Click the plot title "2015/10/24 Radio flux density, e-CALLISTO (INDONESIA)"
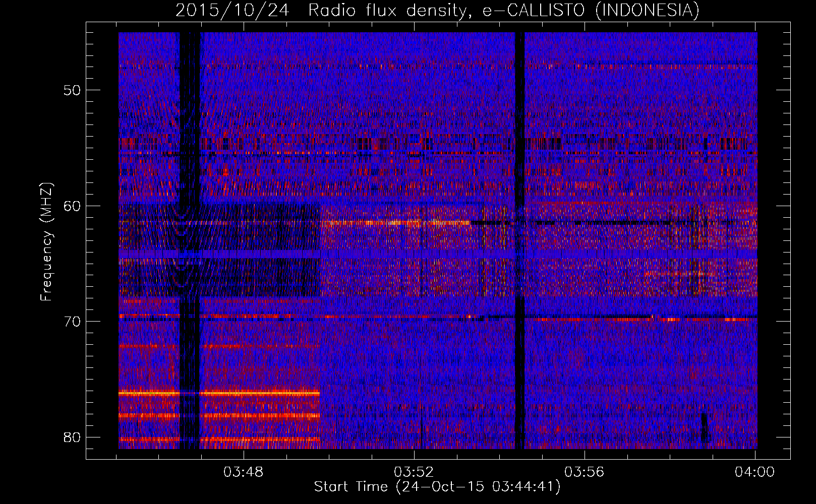The image size is (816, 504). tap(437, 10)
